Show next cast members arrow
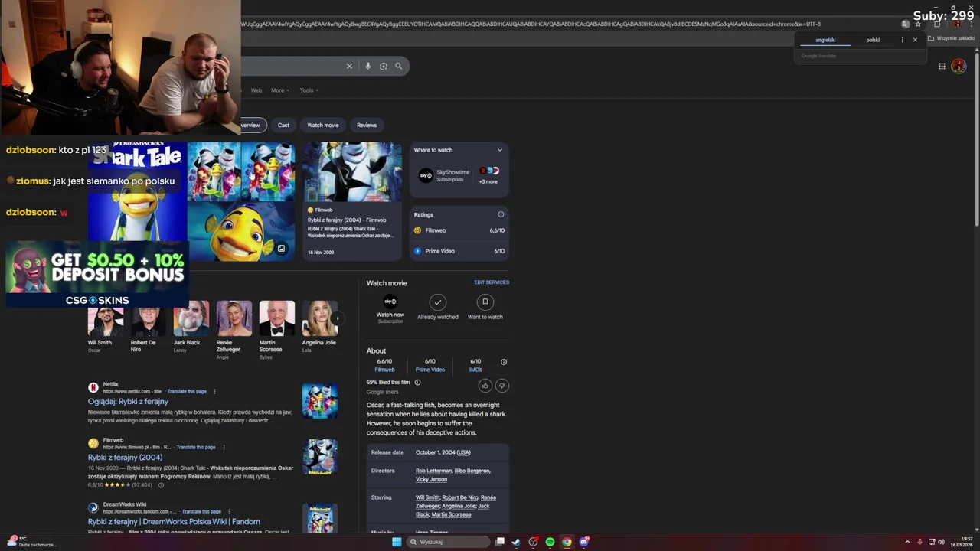 [x=337, y=318]
